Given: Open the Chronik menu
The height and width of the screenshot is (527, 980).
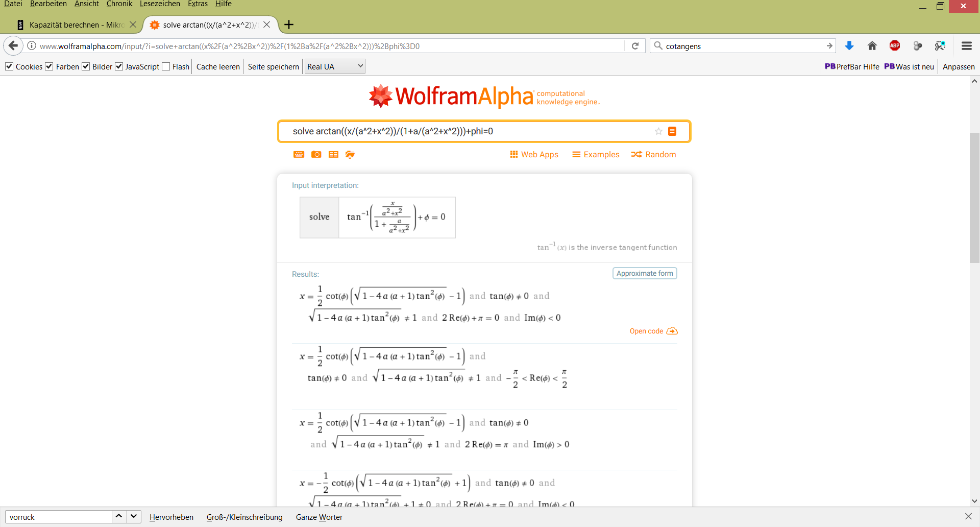Looking at the screenshot, I should click(119, 4).
